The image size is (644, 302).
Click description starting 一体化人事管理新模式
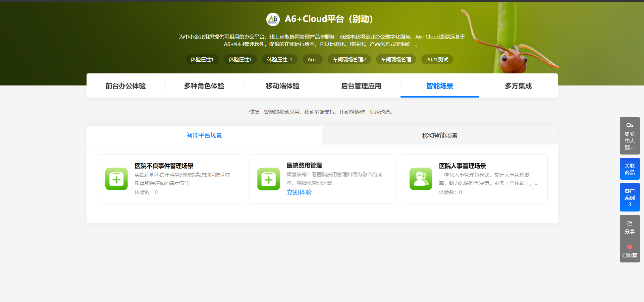click(x=489, y=179)
